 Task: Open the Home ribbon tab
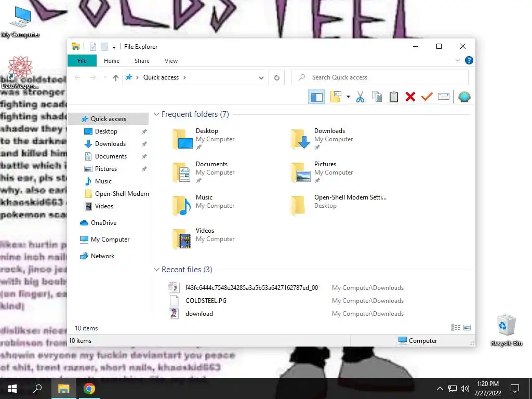112,61
